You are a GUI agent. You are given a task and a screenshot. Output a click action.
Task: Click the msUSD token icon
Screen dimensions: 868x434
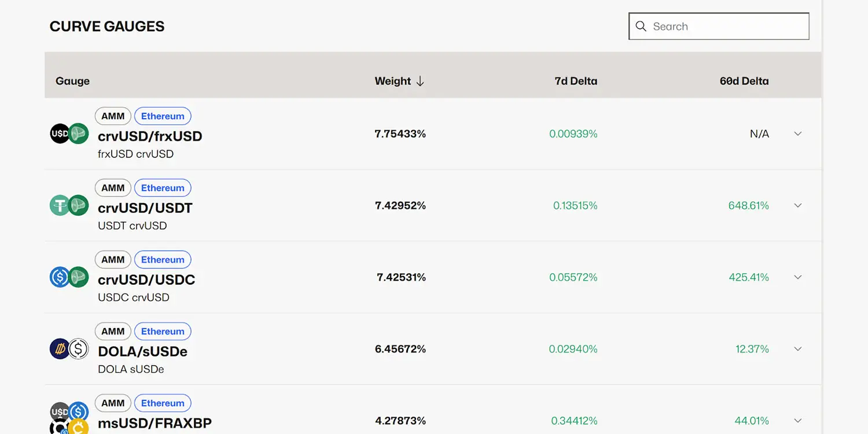(x=61, y=412)
